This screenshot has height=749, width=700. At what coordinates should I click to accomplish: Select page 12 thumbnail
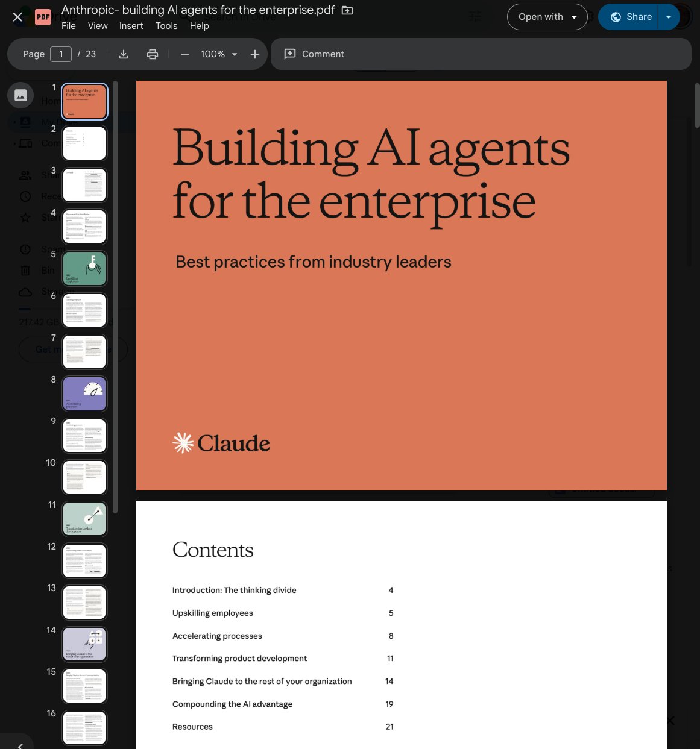click(84, 560)
